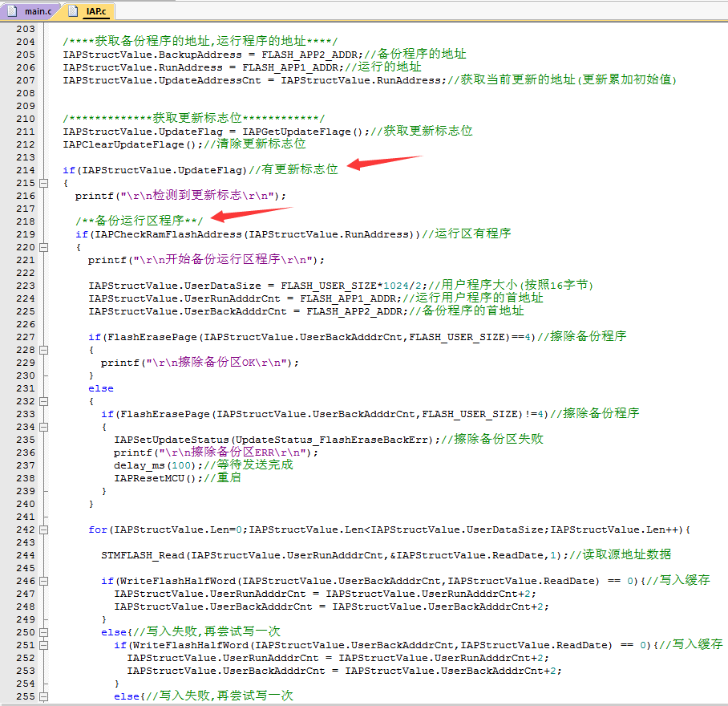Click FlashErasePage on line 233

165,414
